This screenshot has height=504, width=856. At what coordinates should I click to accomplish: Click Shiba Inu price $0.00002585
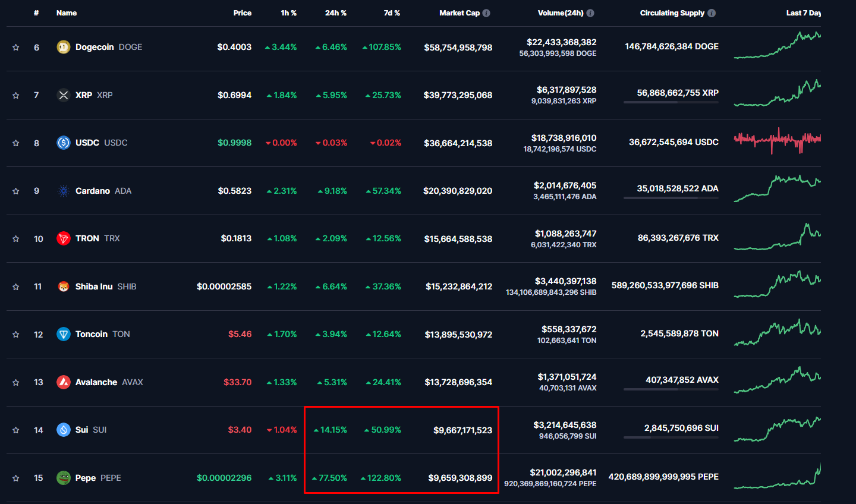(224, 286)
